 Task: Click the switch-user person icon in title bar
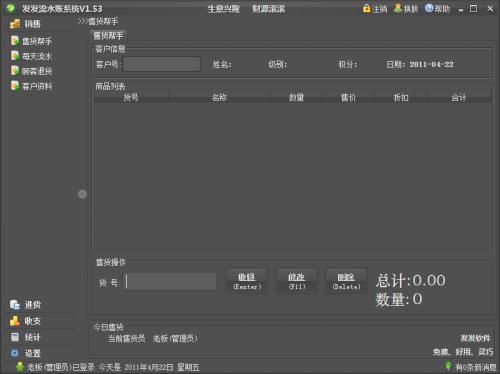pos(398,8)
